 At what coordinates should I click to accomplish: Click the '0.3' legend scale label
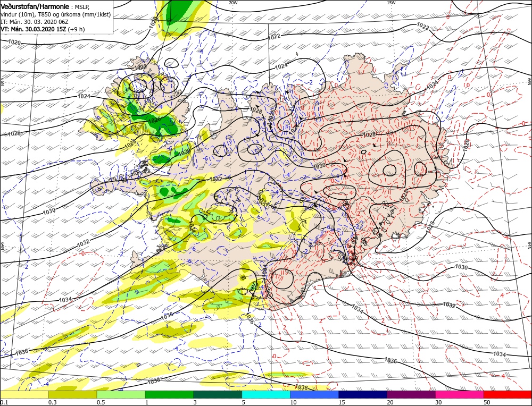point(52,402)
